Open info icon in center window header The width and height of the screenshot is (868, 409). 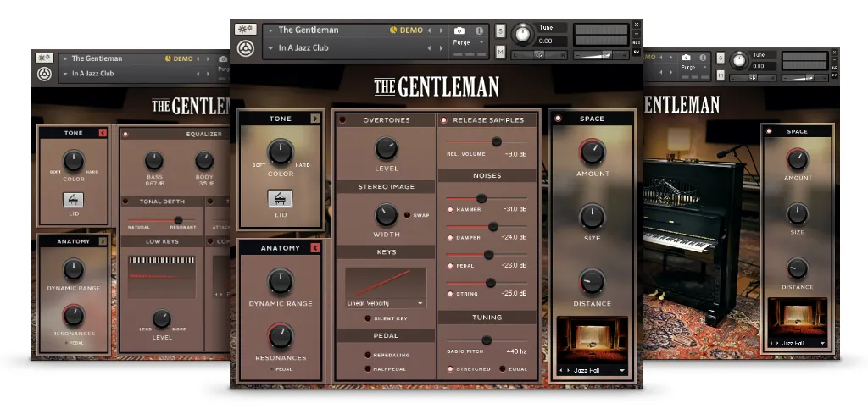(479, 31)
